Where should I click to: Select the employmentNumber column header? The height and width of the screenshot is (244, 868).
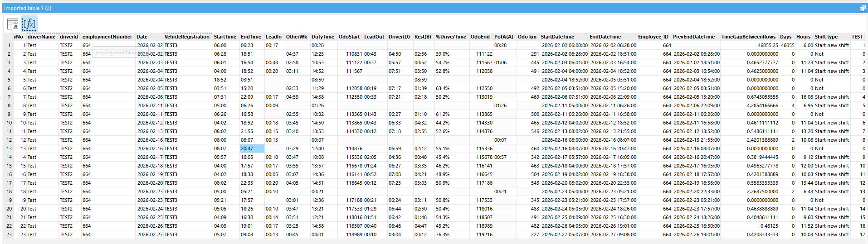[107, 37]
